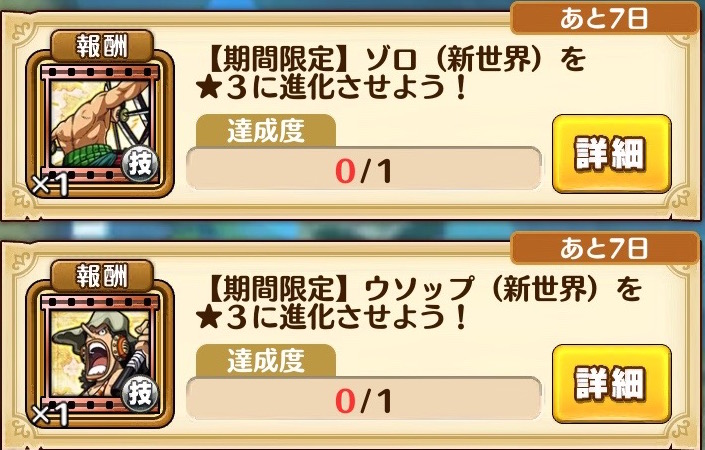Click the 技 badge on Usopp reward
This screenshot has width=705, height=450.
coord(141,394)
